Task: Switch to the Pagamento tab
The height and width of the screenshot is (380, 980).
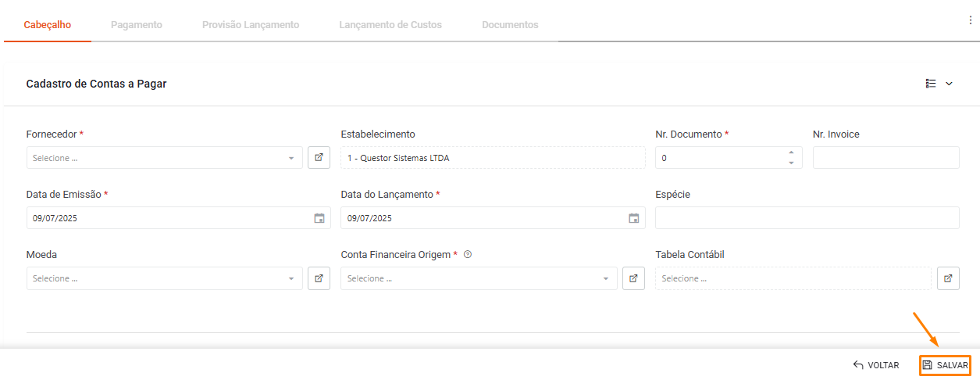Action: pyautogui.click(x=137, y=25)
